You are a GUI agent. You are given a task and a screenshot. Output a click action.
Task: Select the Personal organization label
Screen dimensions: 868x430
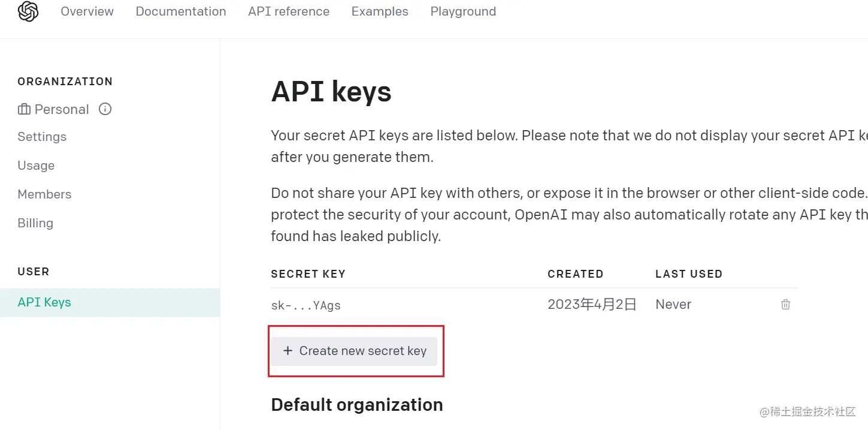pos(62,109)
